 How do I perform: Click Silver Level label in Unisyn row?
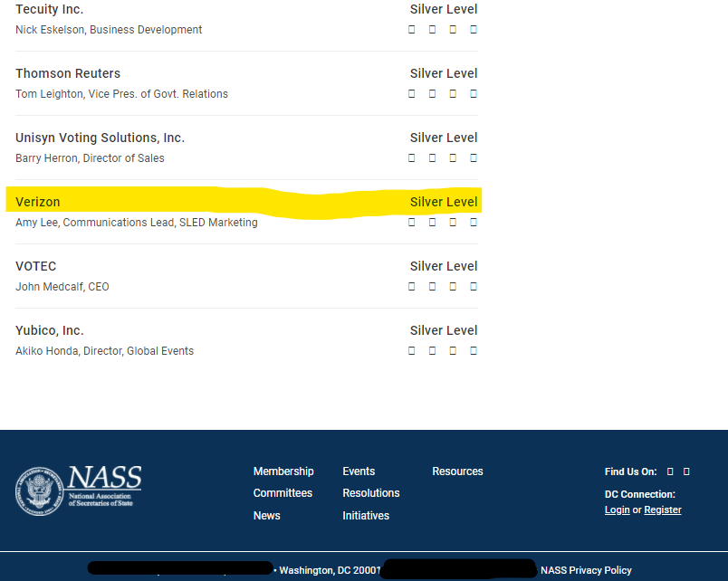[x=444, y=138]
